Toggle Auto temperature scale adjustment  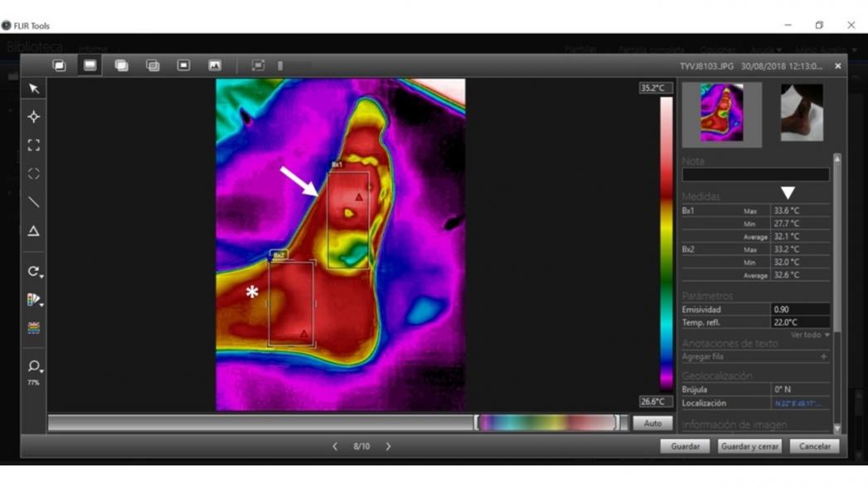tap(652, 423)
